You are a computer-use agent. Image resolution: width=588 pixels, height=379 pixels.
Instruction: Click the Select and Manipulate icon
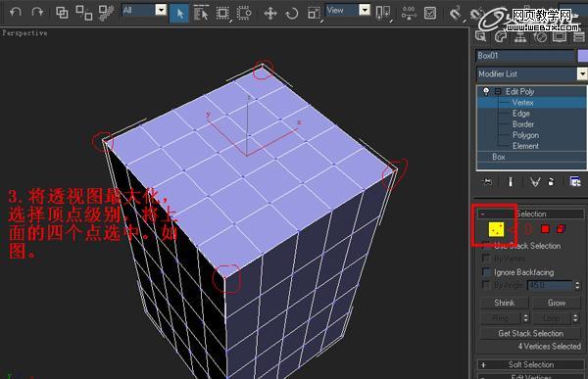[409, 13]
